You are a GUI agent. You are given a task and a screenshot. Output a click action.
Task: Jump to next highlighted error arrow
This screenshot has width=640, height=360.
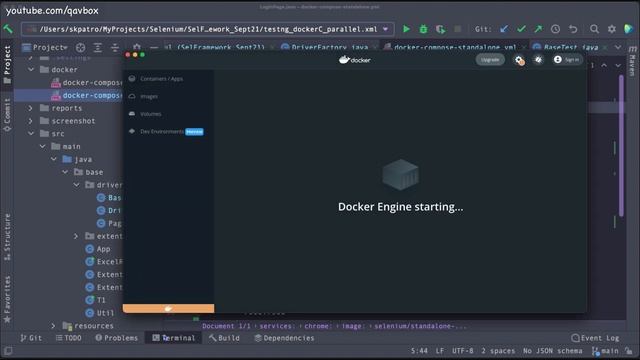coord(618,65)
